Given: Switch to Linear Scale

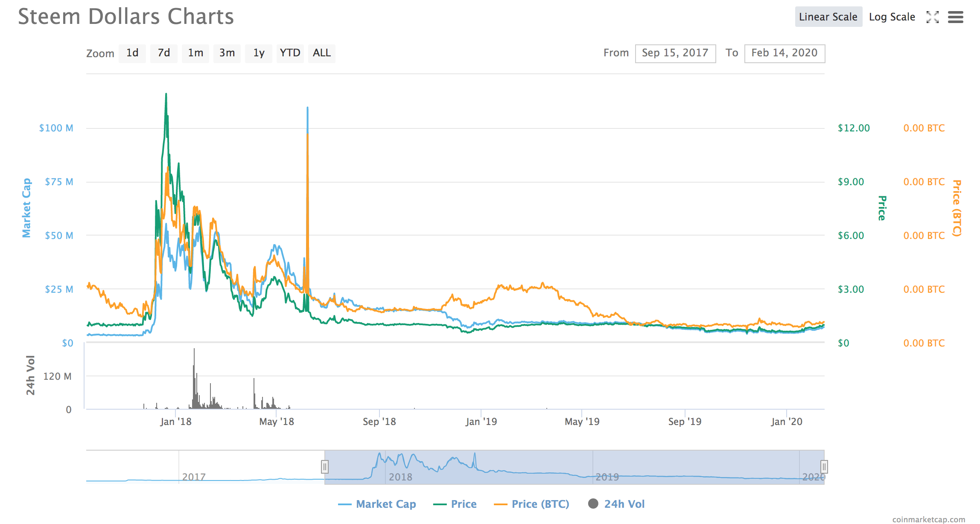Looking at the screenshot, I should pos(828,17).
